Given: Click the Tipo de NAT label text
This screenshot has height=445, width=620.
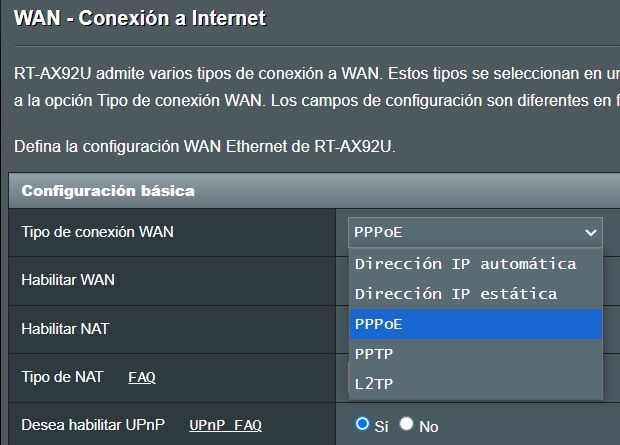Looking at the screenshot, I should (62, 377).
